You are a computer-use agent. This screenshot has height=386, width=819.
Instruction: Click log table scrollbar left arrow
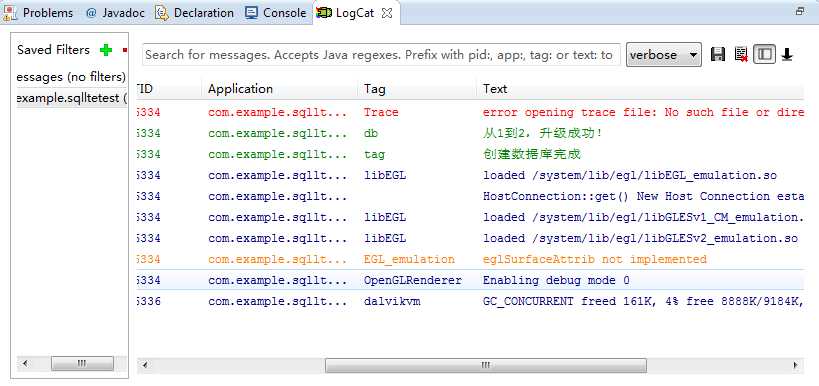145,365
